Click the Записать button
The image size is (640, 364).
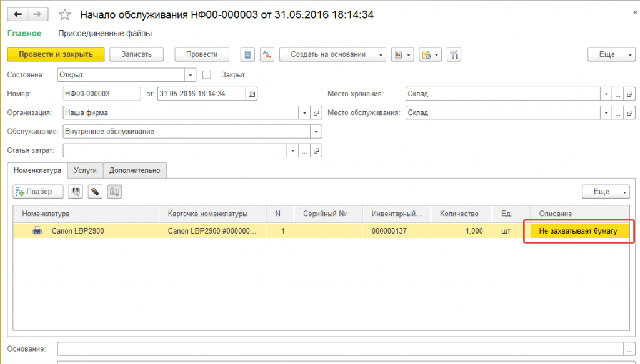[137, 54]
